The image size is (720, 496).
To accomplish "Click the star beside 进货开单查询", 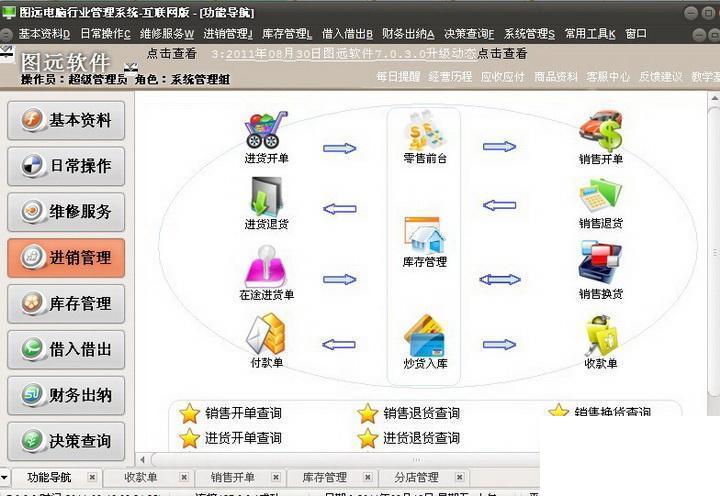I will tap(189, 438).
